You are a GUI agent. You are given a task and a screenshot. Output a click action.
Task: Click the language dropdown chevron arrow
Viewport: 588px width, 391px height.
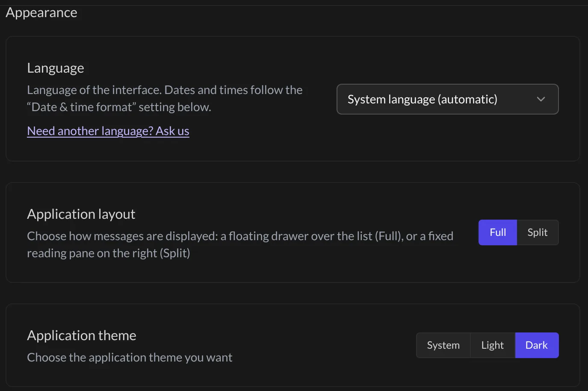click(541, 99)
